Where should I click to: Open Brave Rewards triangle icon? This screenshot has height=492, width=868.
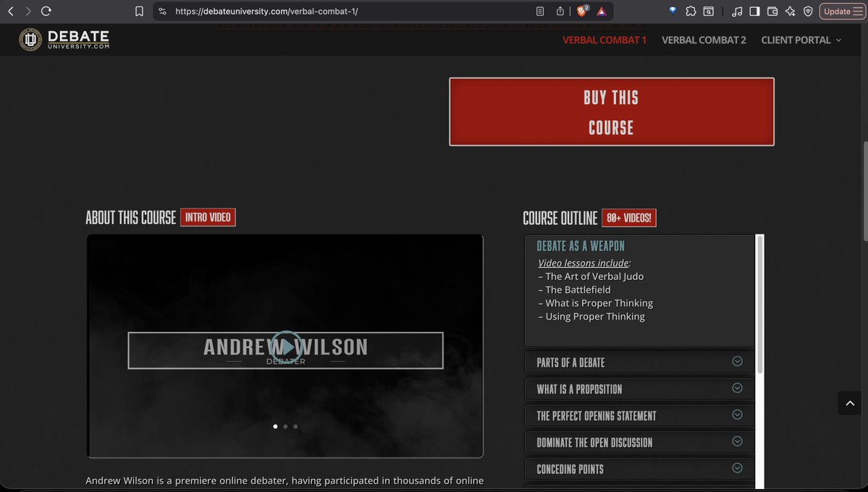coord(602,11)
